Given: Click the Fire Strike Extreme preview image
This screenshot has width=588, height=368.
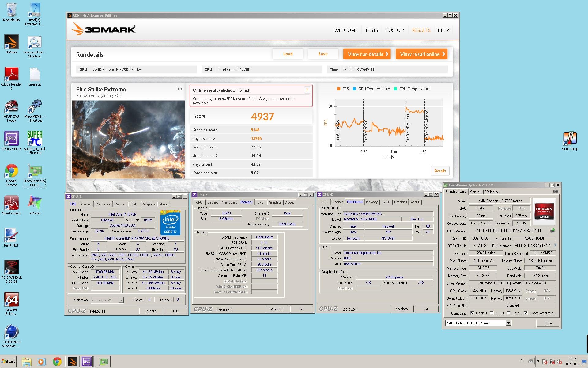Looking at the screenshot, I should tap(128, 140).
